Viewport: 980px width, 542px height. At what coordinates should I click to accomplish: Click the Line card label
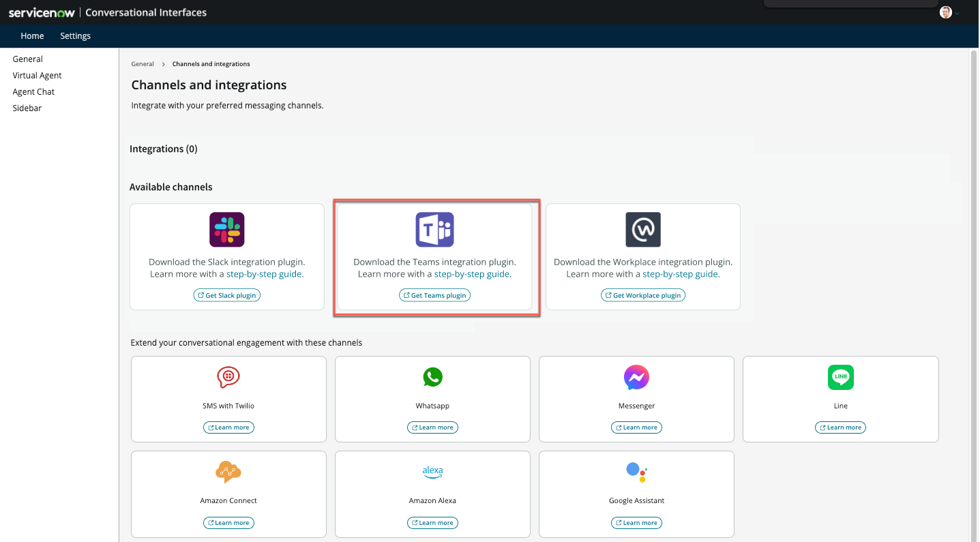pos(841,406)
